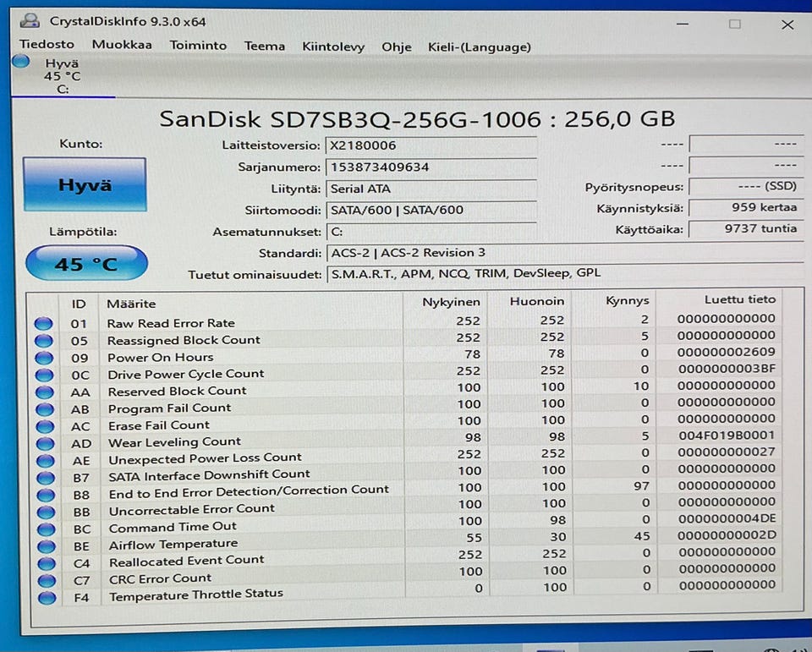Select the CRC Error Count row text
812x652 pixels.
click(x=161, y=578)
